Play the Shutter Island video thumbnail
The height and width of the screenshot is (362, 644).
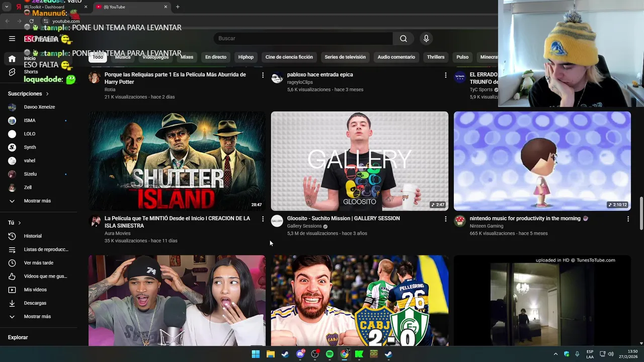(177, 161)
